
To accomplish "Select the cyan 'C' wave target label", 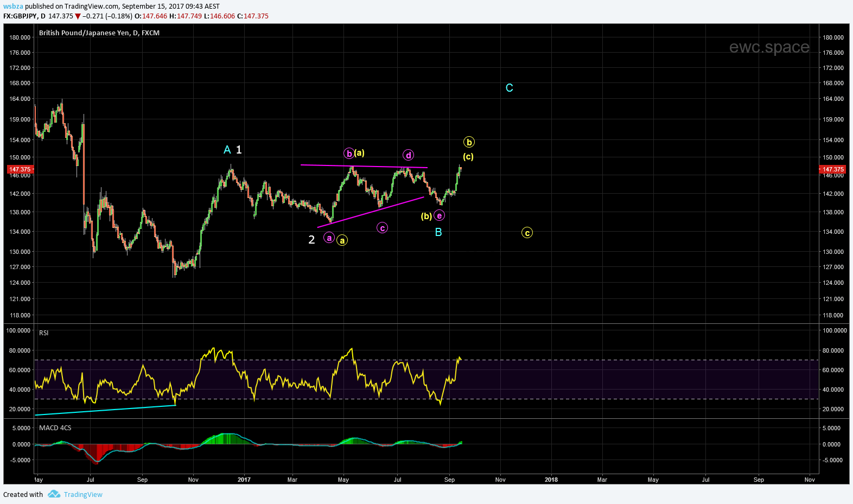I will click(x=509, y=88).
